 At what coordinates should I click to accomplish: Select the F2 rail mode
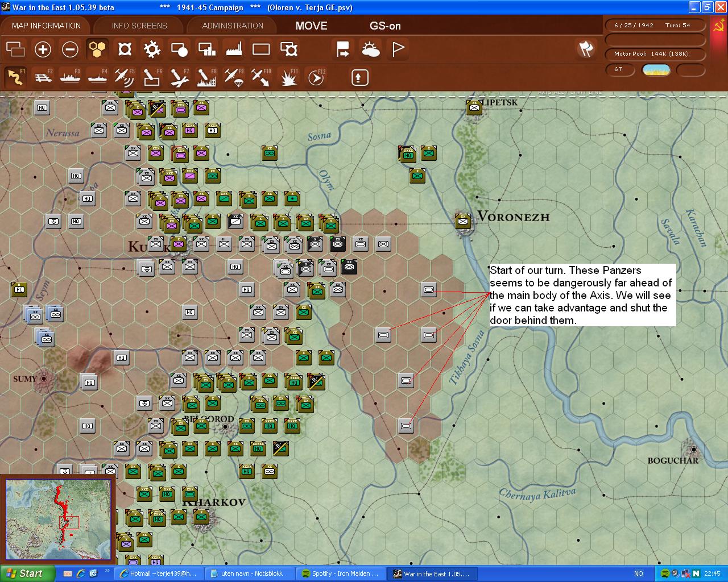(x=43, y=77)
